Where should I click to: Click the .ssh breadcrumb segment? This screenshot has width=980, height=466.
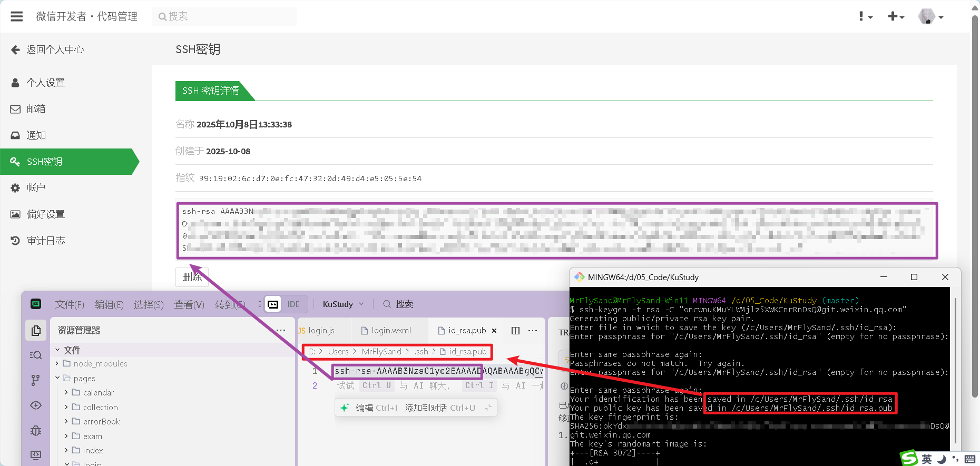click(422, 352)
